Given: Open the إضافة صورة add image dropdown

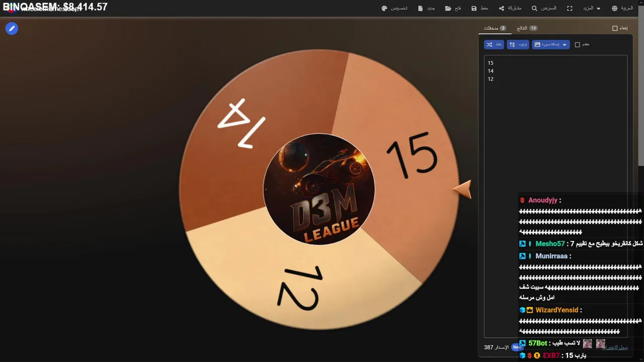Looking at the screenshot, I should (x=551, y=45).
